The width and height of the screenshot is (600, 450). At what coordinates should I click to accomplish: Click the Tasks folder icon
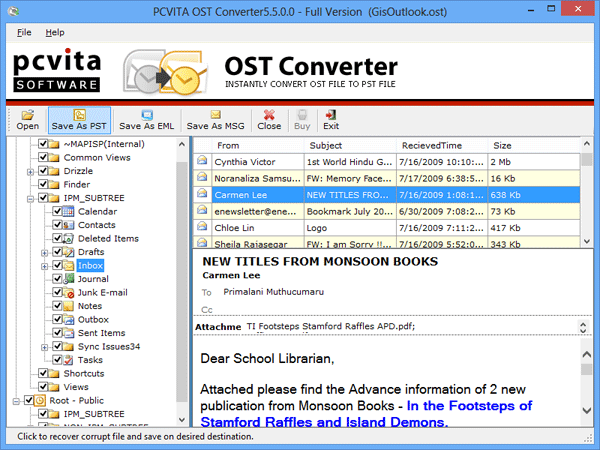click(x=68, y=360)
